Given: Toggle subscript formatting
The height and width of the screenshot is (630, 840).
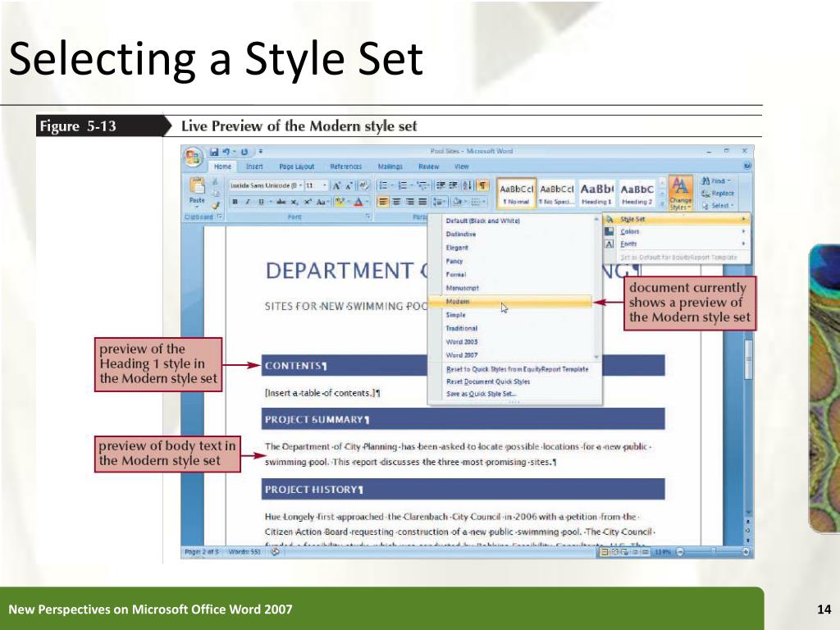Looking at the screenshot, I should [294, 202].
